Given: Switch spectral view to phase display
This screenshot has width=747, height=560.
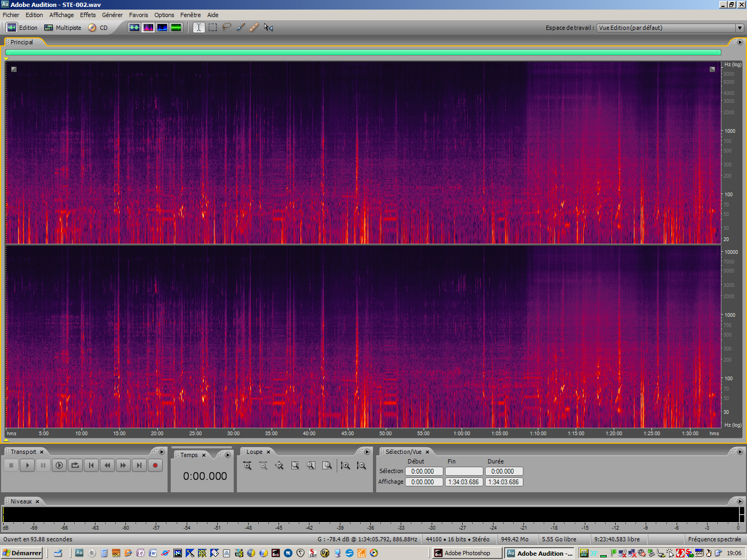Looking at the screenshot, I should [x=162, y=27].
